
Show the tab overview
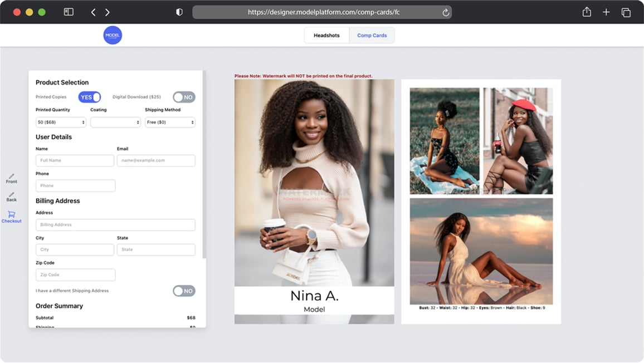626,12
